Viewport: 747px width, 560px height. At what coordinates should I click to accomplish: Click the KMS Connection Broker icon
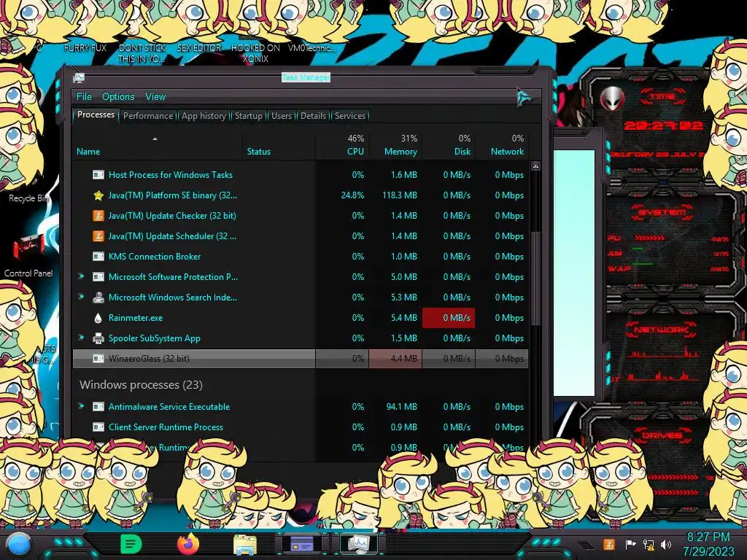point(98,257)
